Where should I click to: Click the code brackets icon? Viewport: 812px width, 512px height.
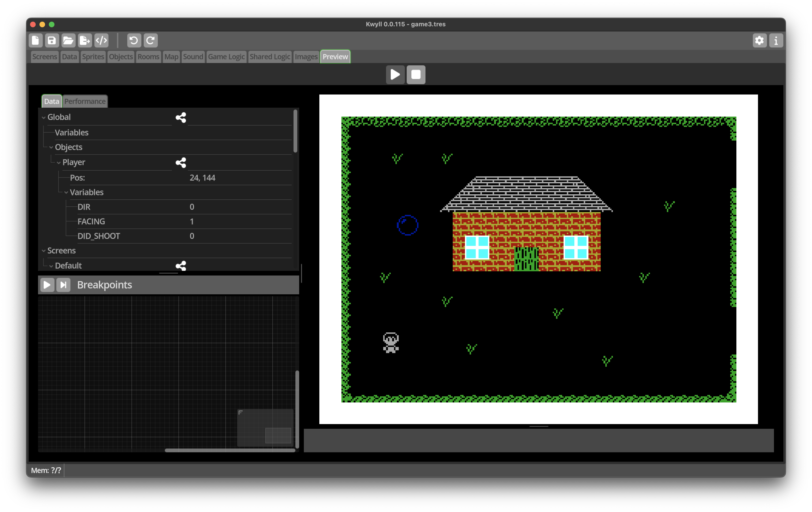[101, 40]
